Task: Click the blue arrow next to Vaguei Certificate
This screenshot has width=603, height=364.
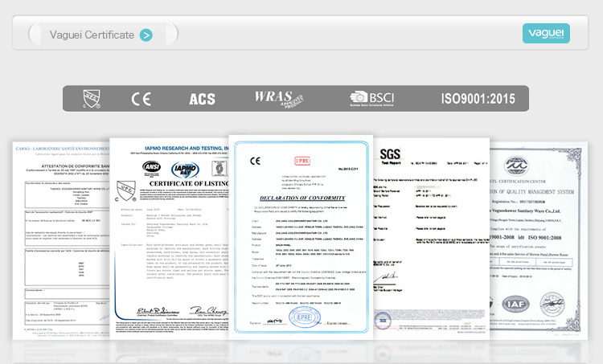Action: [146, 35]
